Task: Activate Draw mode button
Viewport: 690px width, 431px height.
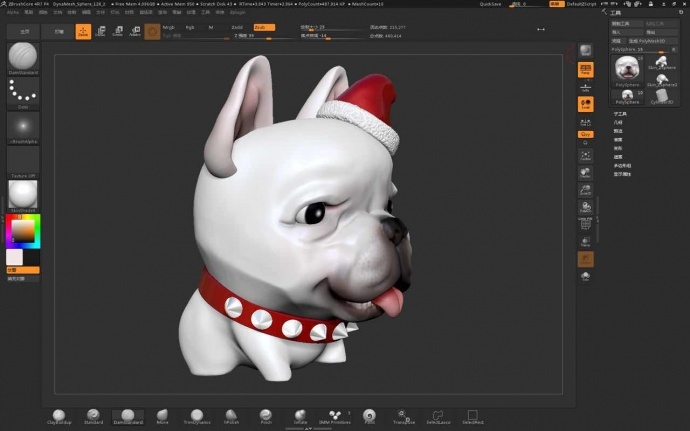Action: click(83, 32)
